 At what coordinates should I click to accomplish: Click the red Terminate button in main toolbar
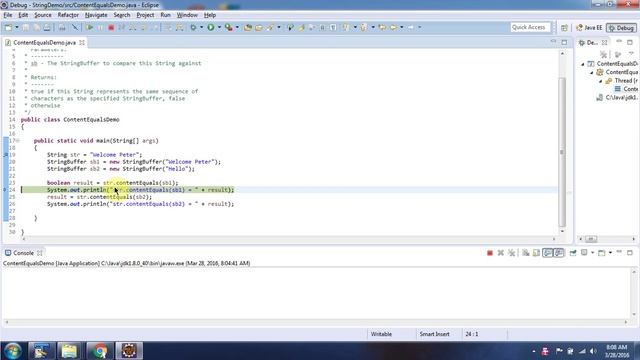coord(111,27)
